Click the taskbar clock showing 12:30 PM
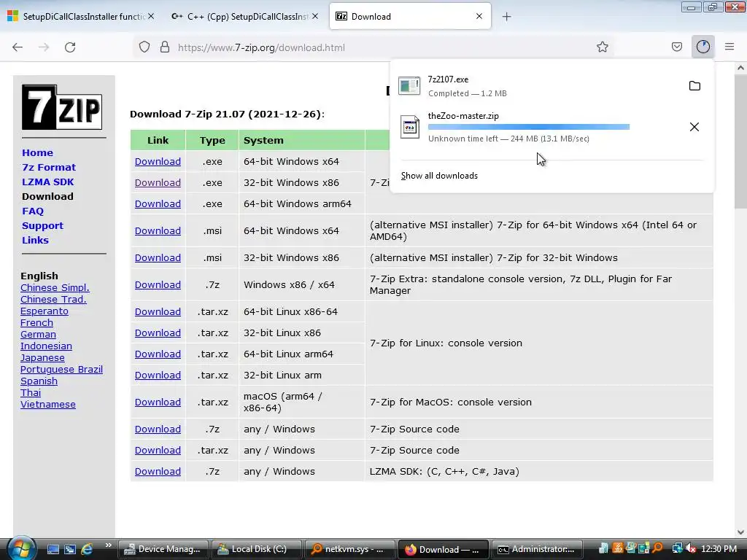747x560 pixels. (719, 549)
